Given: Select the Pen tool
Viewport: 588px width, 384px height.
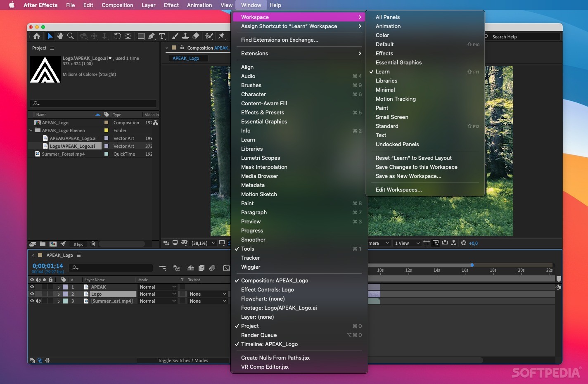Looking at the screenshot, I should click(152, 36).
